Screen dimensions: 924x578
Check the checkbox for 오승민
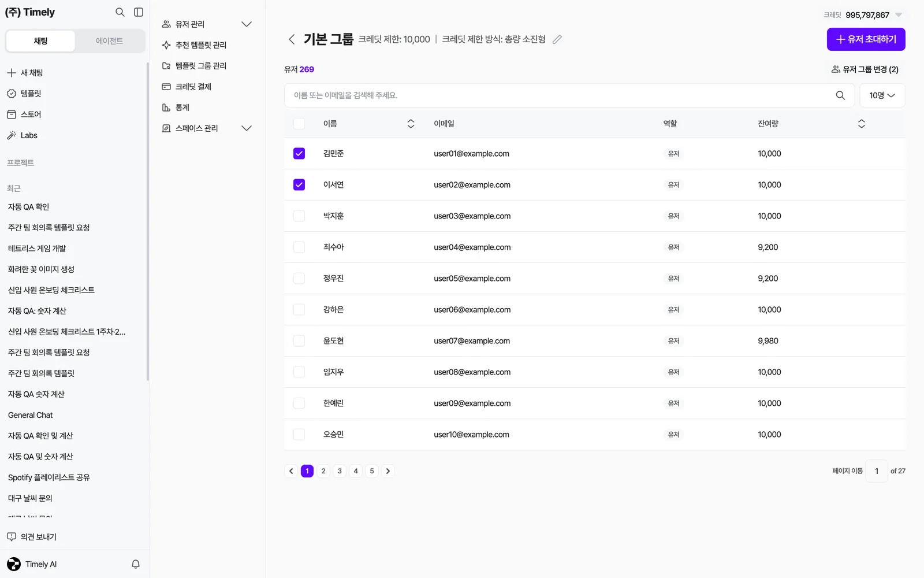click(x=299, y=435)
